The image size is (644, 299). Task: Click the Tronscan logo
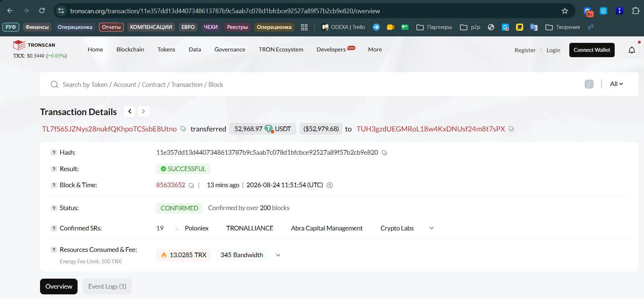pos(34,45)
